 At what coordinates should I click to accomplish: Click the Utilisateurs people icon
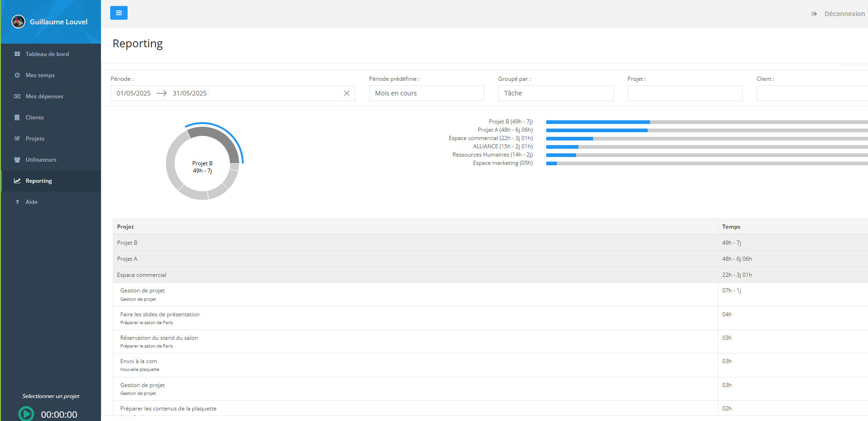[17, 160]
